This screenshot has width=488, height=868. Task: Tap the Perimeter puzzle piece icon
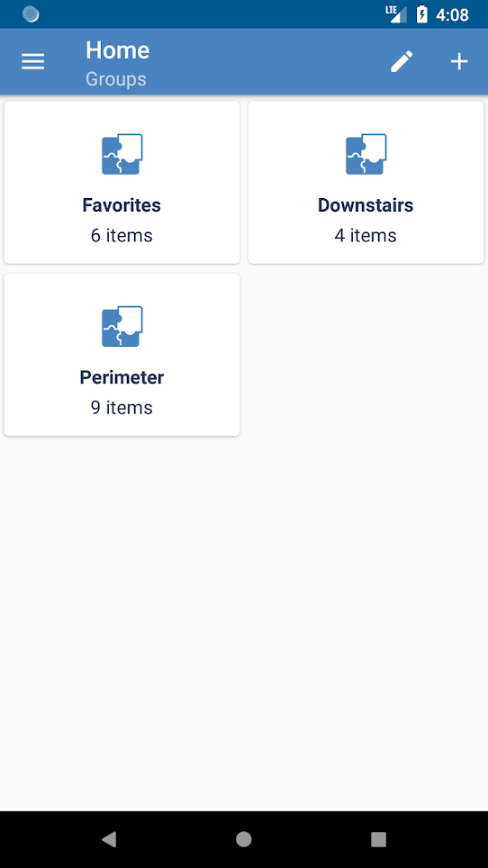coord(122,327)
